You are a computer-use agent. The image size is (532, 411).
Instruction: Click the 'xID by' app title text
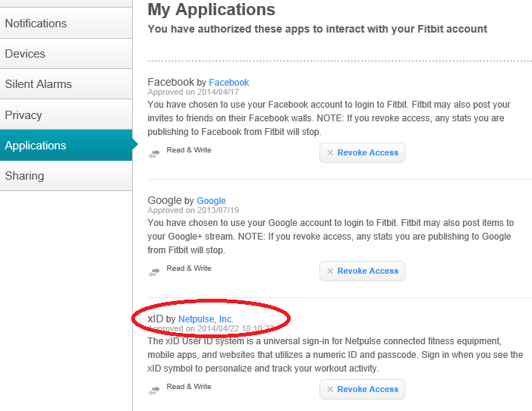[162, 318]
